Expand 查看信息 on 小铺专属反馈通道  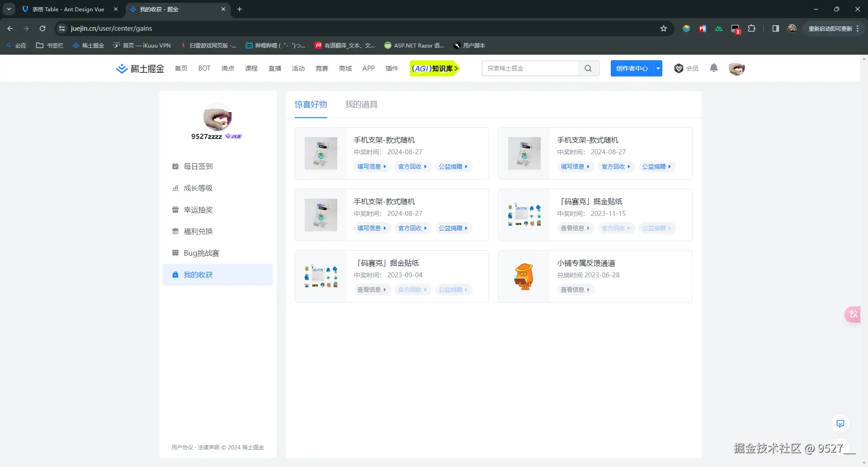575,290
